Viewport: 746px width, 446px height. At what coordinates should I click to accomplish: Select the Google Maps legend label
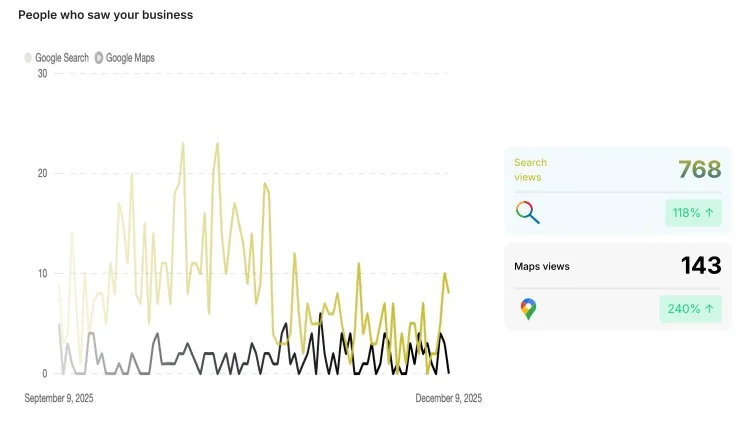pos(130,58)
